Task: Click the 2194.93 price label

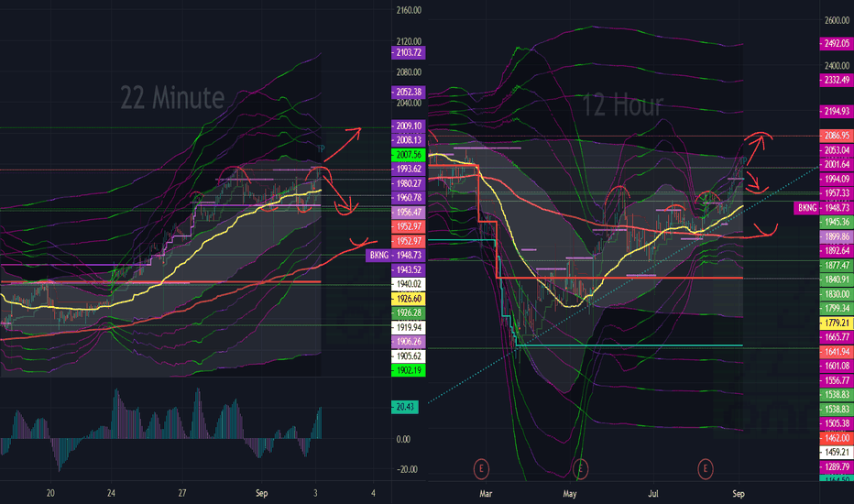Action: tap(836, 111)
